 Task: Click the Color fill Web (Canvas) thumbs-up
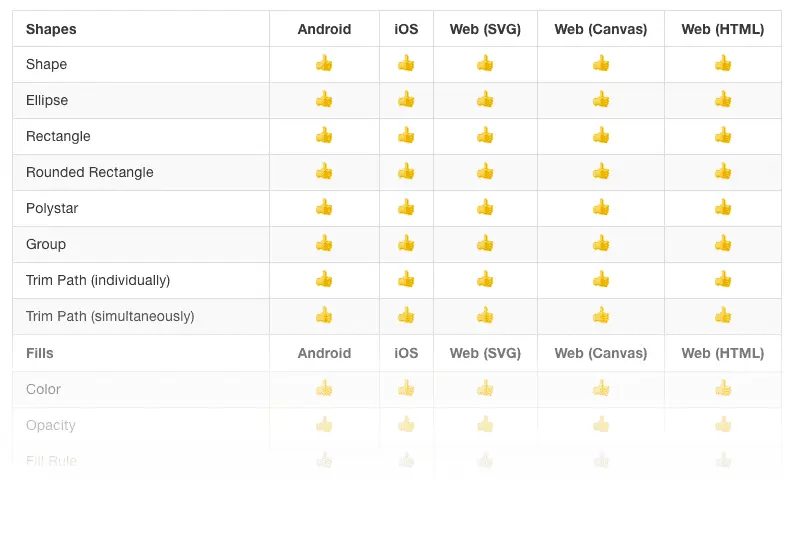[x=601, y=389]
